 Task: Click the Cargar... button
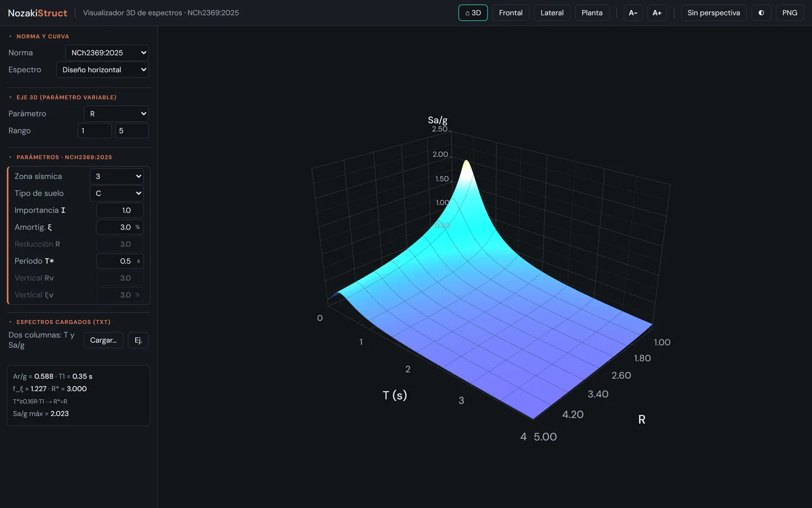point(103,340)
